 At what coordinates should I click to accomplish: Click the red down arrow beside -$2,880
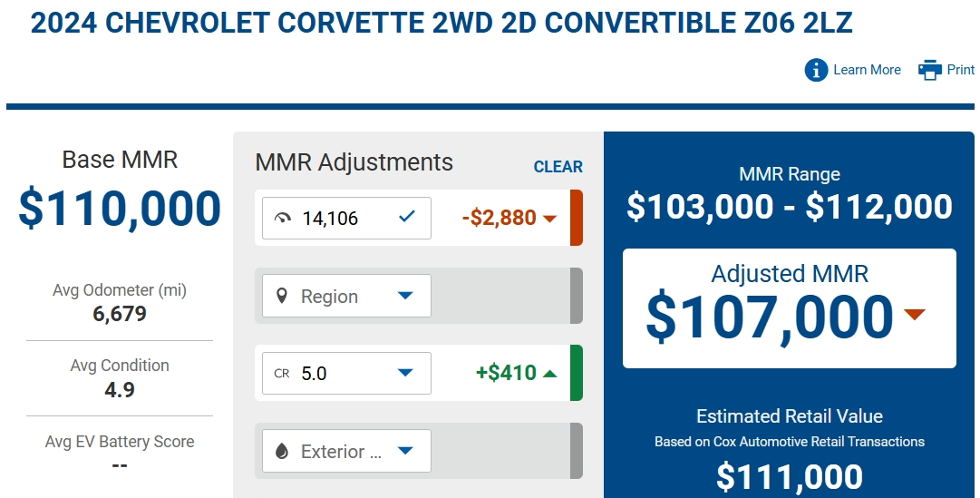tap(549, 219)
